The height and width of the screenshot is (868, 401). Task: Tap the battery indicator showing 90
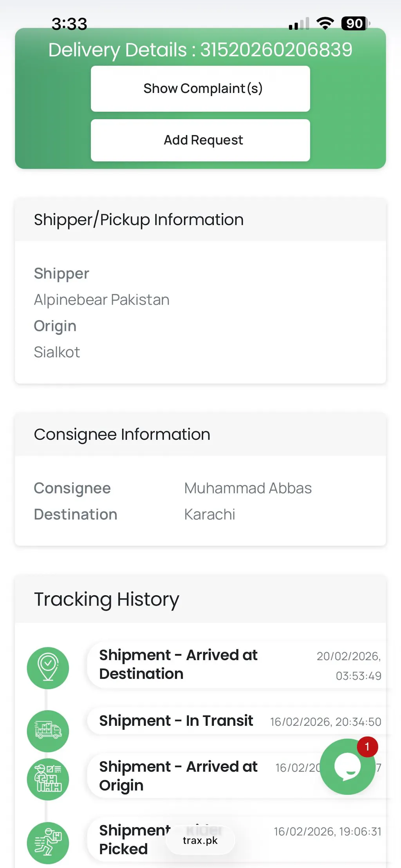(355, 24)
